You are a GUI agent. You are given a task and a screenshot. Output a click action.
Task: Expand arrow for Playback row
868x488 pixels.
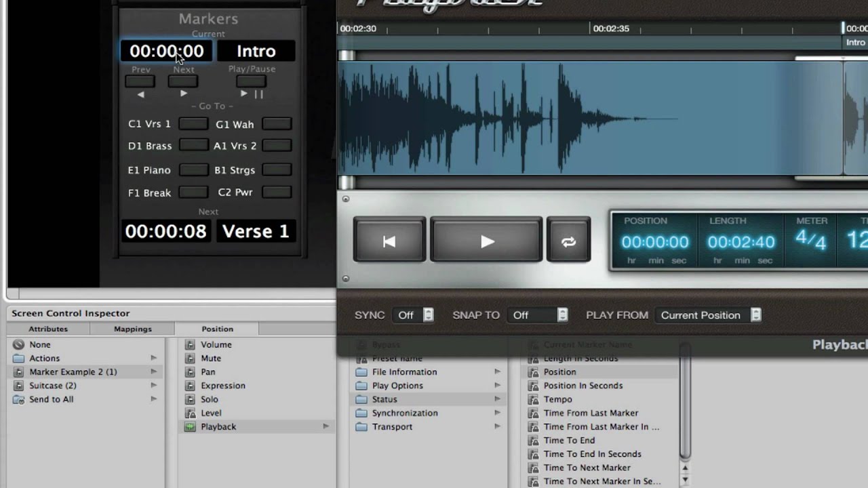(325, 426)
